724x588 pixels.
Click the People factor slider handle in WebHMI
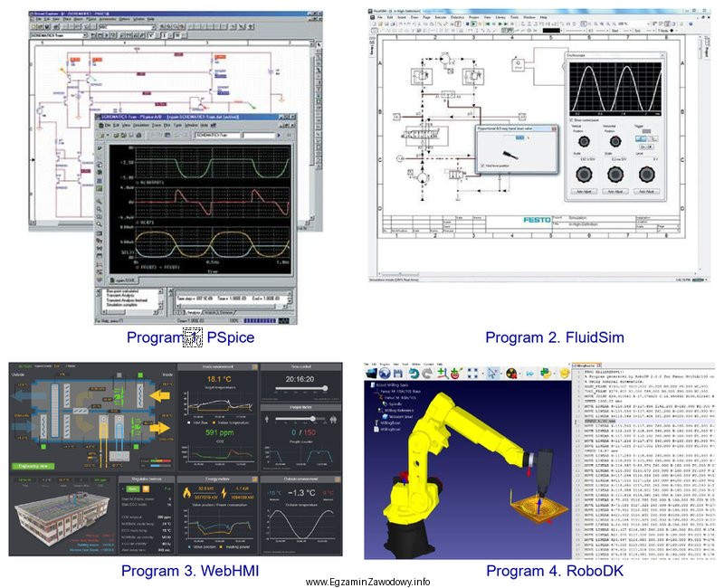click(x=312, y=419)
